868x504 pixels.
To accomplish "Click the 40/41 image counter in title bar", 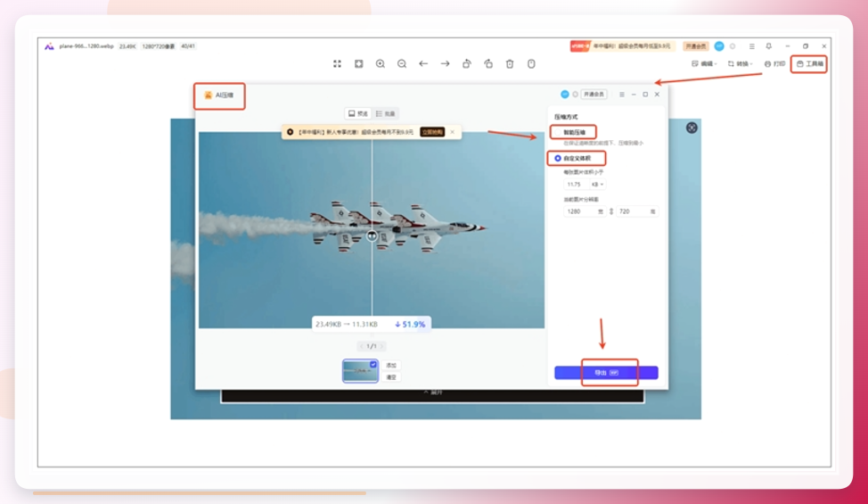I will (188, 46).
